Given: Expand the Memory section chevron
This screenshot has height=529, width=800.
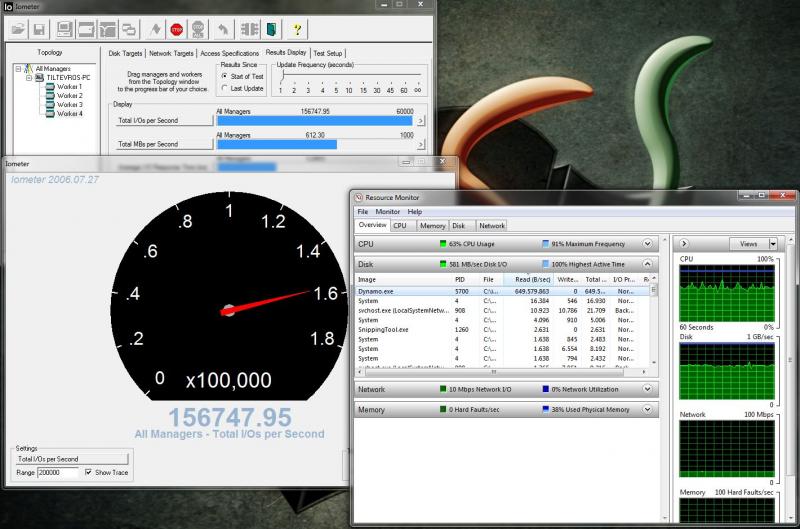Looking at the screenshot, I should tap(647, 410).
